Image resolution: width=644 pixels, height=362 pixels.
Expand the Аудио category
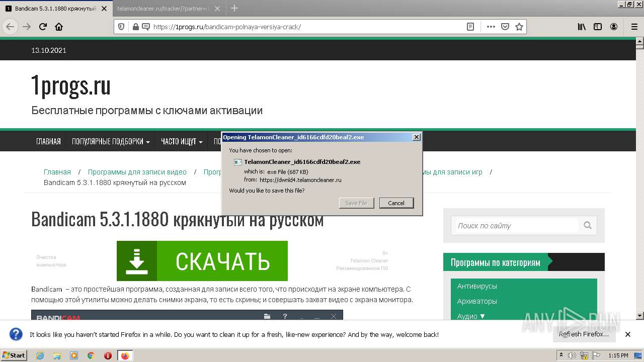click(471, 316)
